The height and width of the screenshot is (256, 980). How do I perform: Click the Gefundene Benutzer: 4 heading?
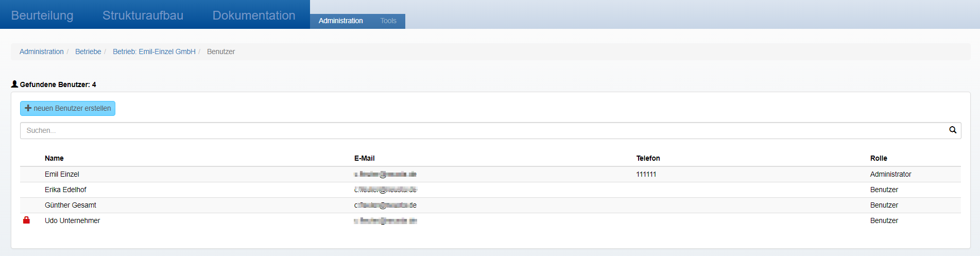tap(58, 84)
